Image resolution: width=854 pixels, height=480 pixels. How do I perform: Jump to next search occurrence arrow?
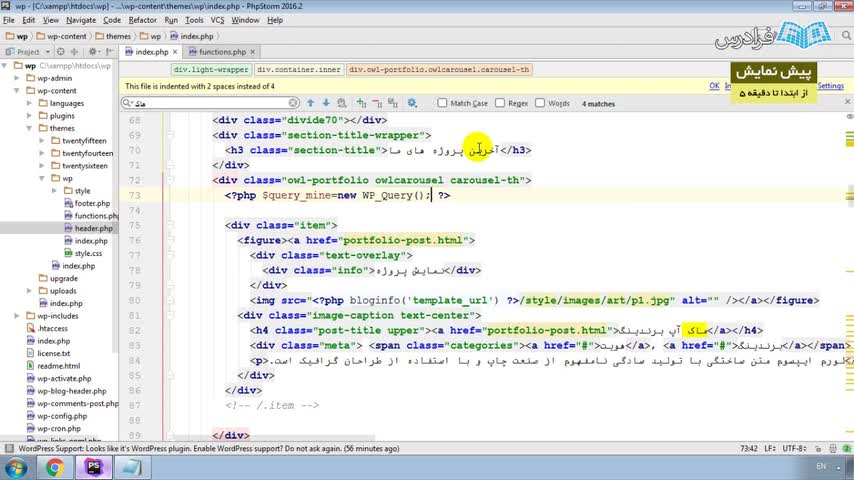pos(326,103)
